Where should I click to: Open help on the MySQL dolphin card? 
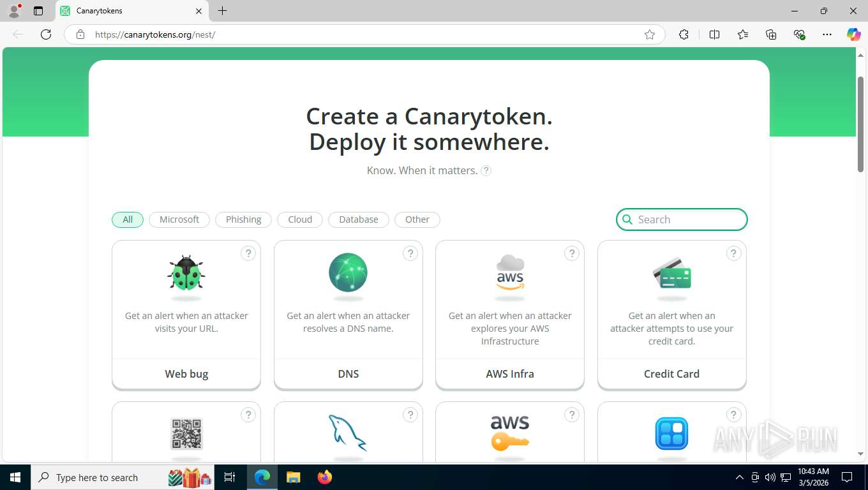[410, 415]
